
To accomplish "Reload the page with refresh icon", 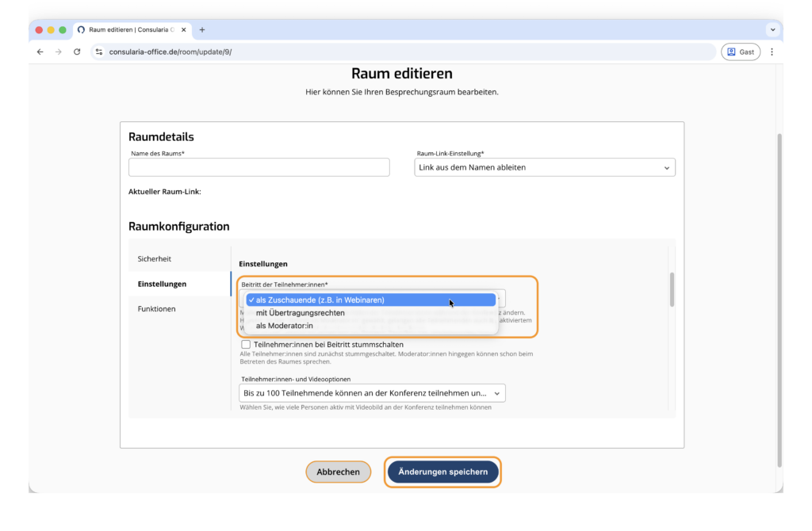I will point(77,52).
